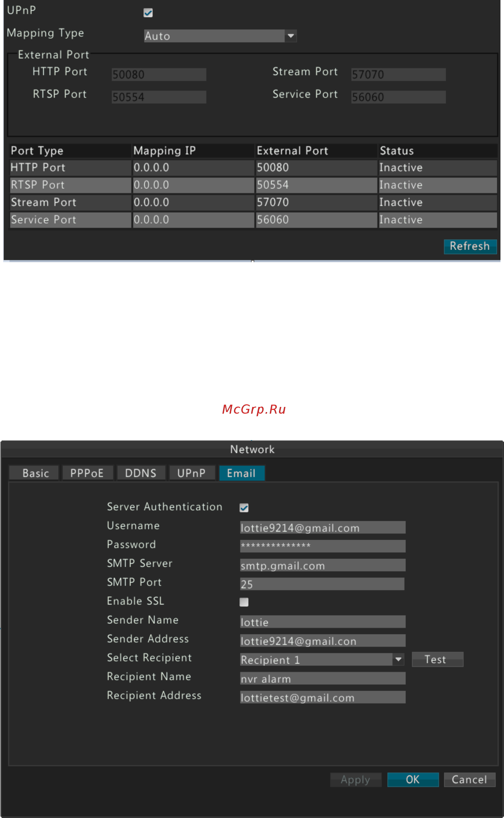Click the Sender Name field
The image size is (504, 818).
coord(323,622)
